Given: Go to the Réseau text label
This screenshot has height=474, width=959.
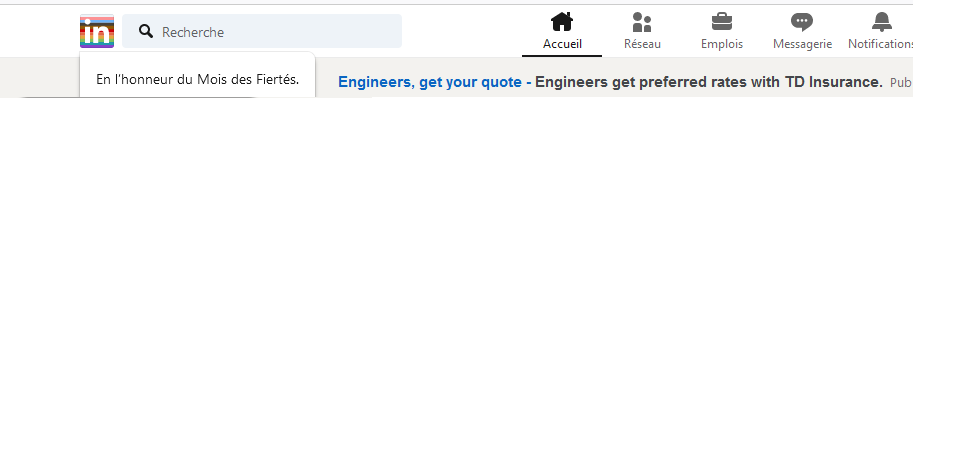Looking at the screenshot, I should point(642,44).
